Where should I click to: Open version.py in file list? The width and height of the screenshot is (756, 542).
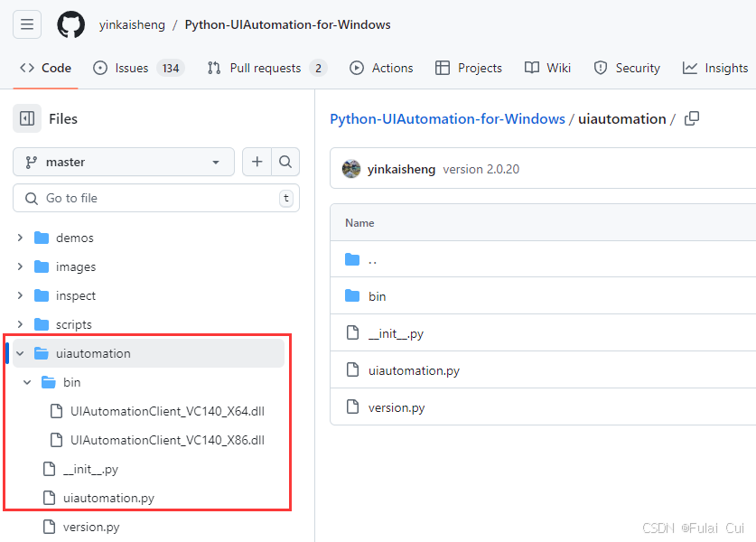[397, 407]
